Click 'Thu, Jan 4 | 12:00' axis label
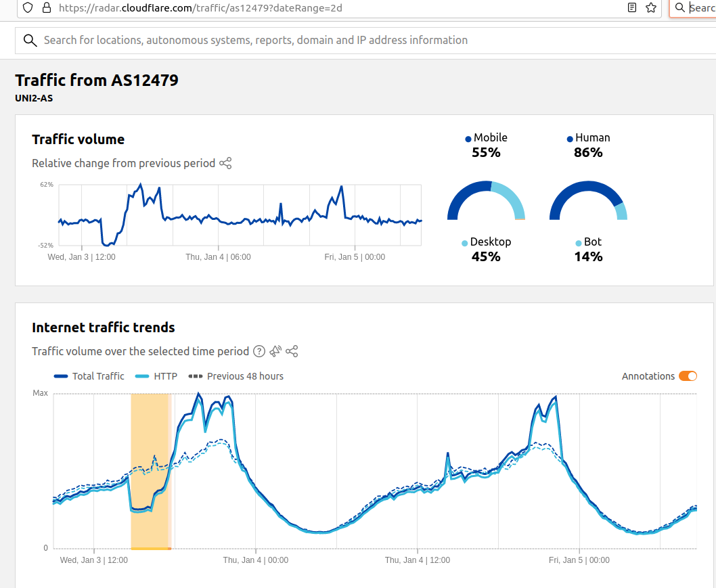716x588 pixels. (418, 560)
